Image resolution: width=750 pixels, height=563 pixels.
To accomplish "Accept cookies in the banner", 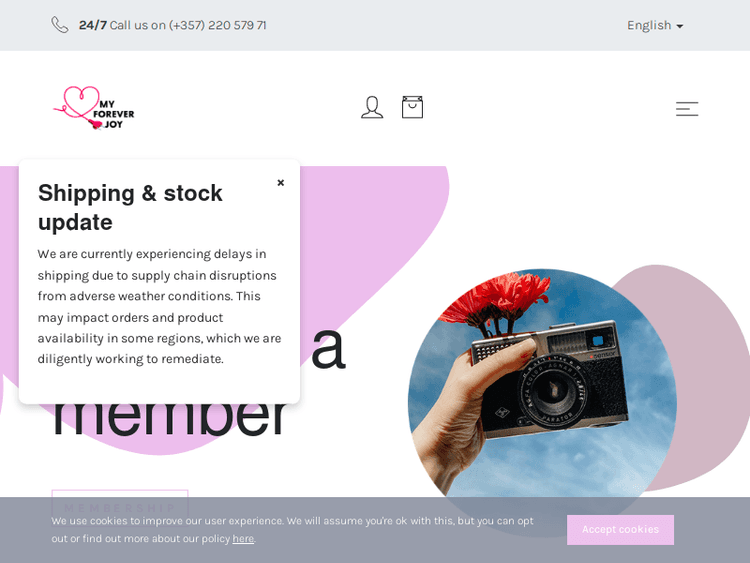I will 620,530.
